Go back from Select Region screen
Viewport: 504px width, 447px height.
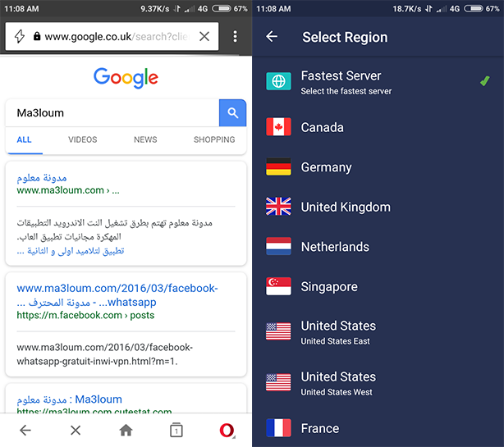click(272, 36)
